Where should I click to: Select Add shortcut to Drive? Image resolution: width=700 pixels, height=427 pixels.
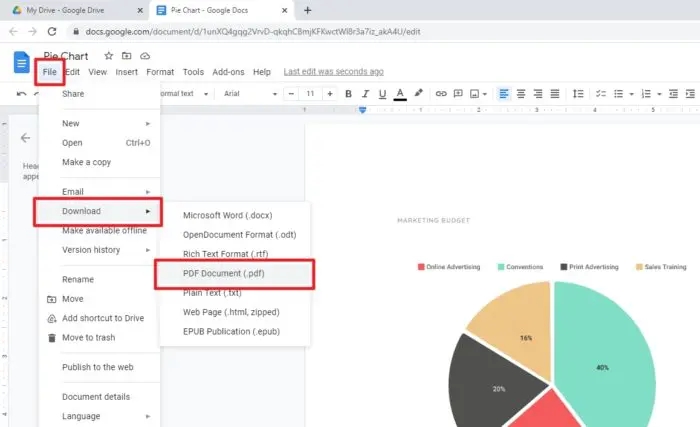point(99,318)
